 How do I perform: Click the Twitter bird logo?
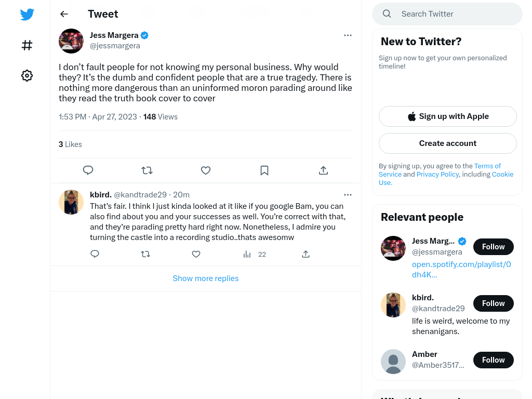[27, 14]
